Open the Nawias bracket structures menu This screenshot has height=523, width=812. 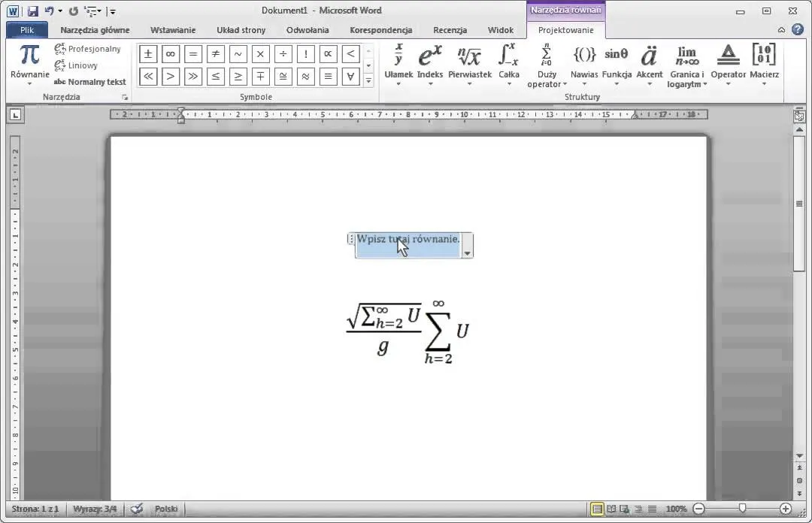click(584, 65)
